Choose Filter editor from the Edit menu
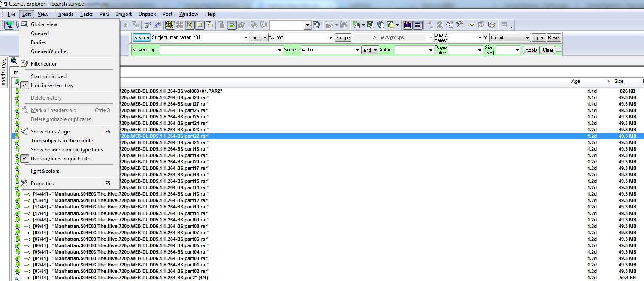 (x=44, y=64)
